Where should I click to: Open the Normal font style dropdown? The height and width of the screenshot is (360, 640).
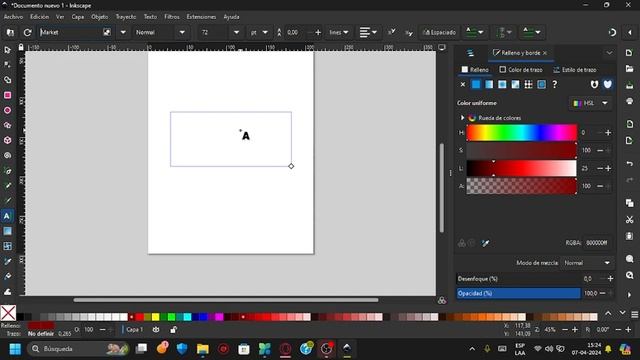point(182,32)
